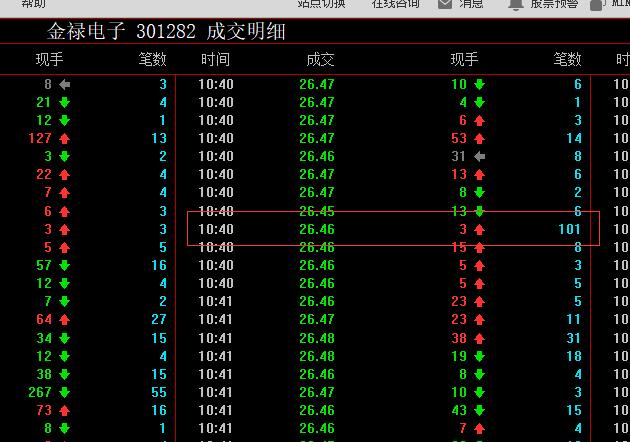Click the title 金禄电子 301282 成交明细
Viewport: 630px width, 442px height.
(x=166, y=31)
